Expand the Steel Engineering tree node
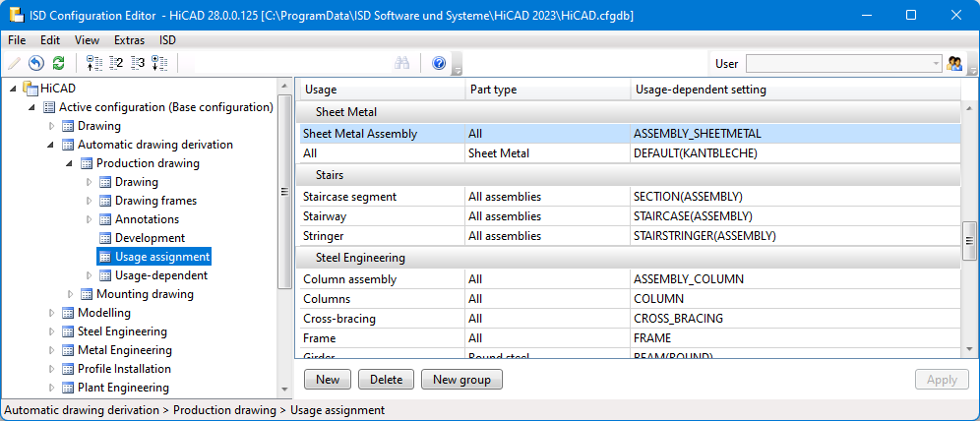980x421 pixels. [51, 331]
